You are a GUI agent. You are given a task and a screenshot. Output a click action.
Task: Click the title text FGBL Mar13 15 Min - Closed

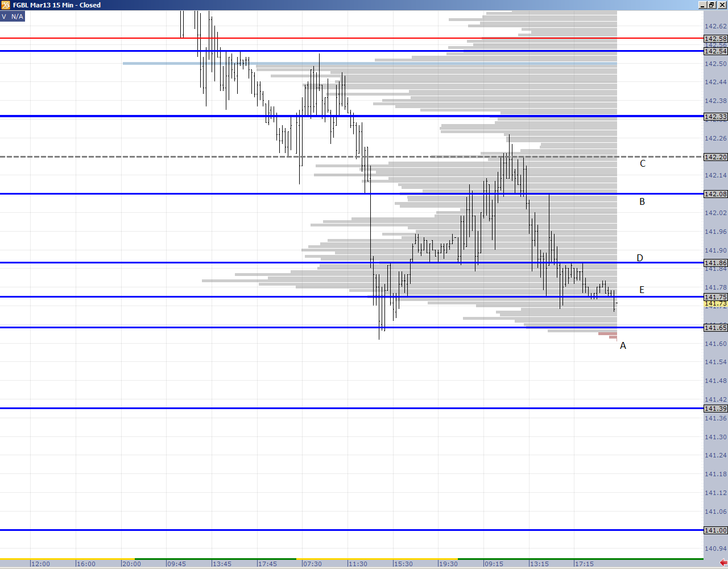57,5
